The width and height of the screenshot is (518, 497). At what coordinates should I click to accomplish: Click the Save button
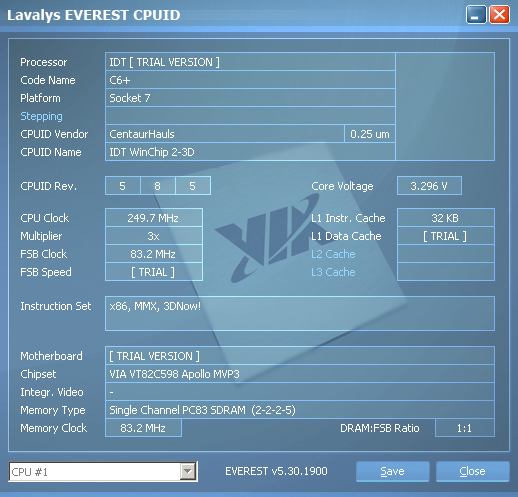click(x=392, y=471)
